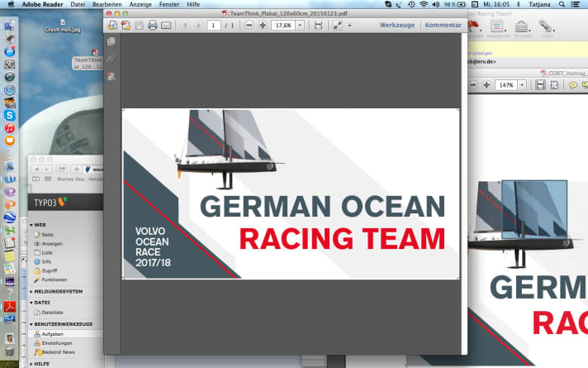The image size is (588, 368).
Task: Open the Trash in the Dock
Action: tap(9, 351)
